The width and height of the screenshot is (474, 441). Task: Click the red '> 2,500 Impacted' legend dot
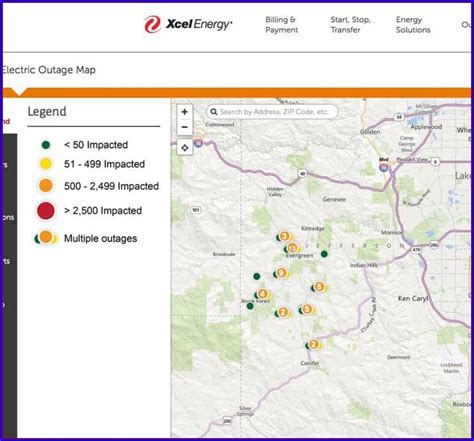pyautogui.click(x=46, y=211)
